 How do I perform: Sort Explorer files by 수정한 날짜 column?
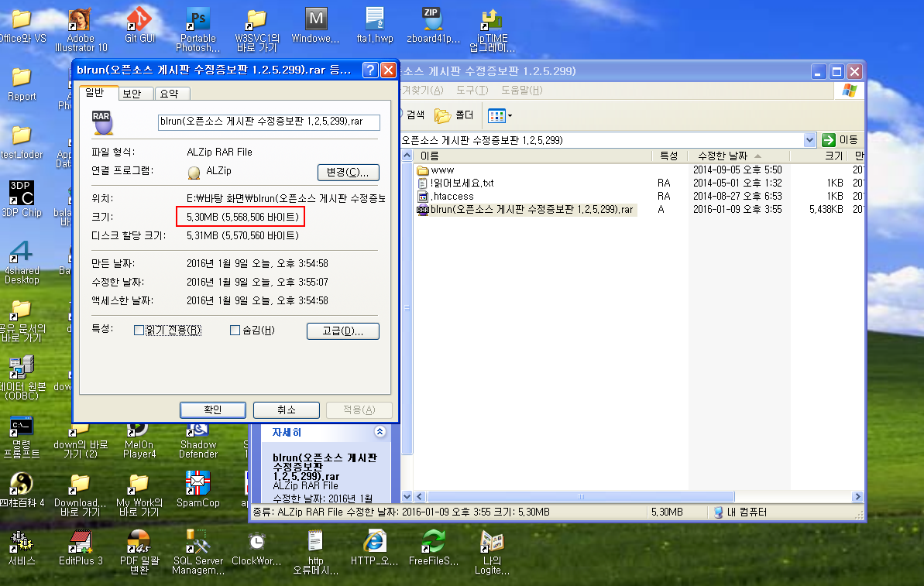tap(739, 156)
